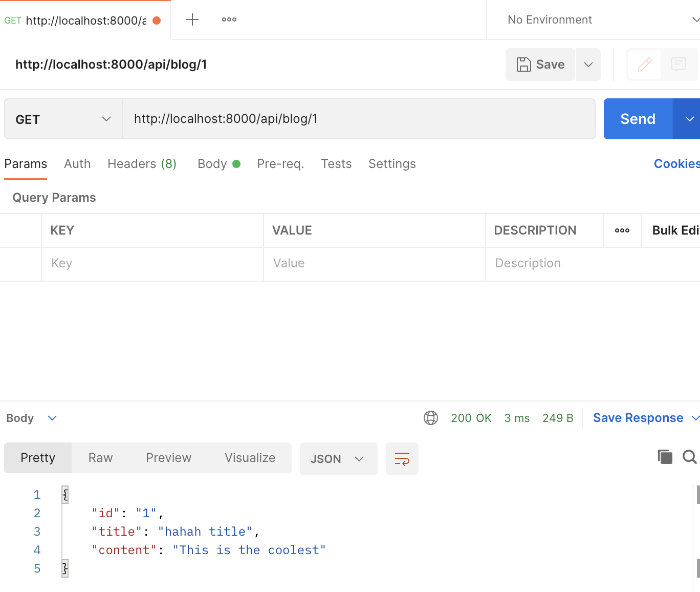Switch to Preview response view
The image size is (700, 592).
168,458
